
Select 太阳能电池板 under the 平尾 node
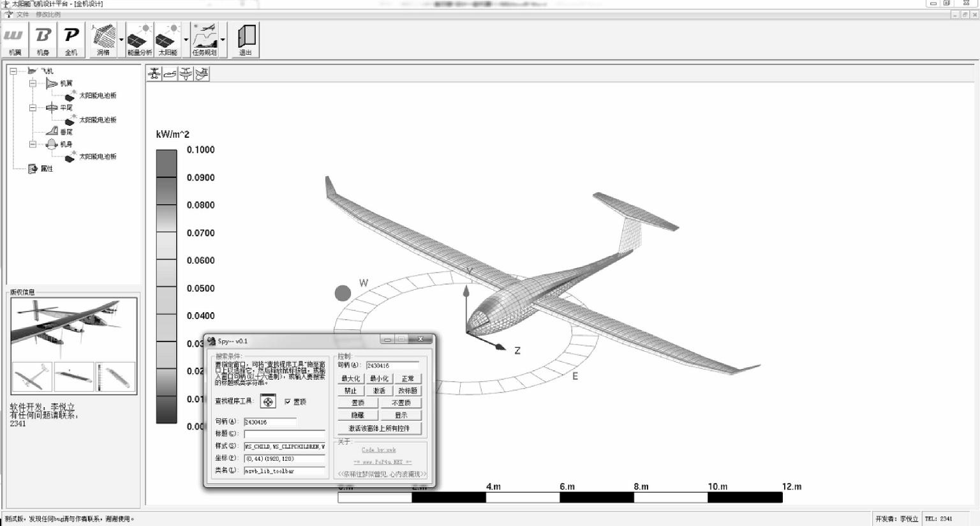(98, 119)
